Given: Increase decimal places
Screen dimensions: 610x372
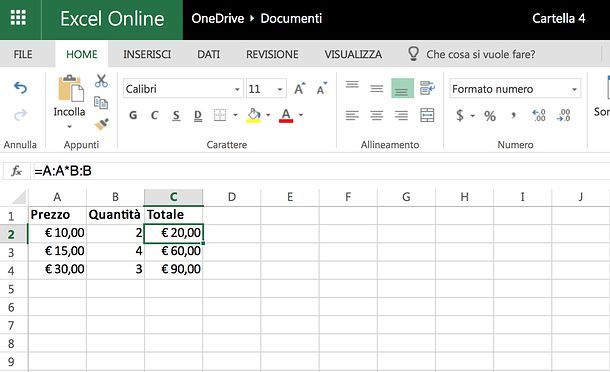Looking at the screenshot, I should (539, 115).
